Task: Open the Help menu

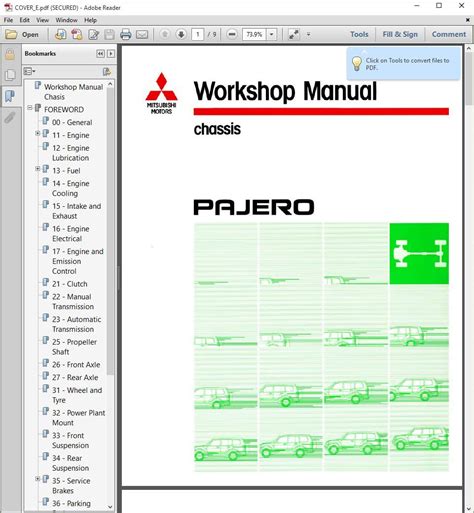Action: pyautogui.click(x=90, y=20)
